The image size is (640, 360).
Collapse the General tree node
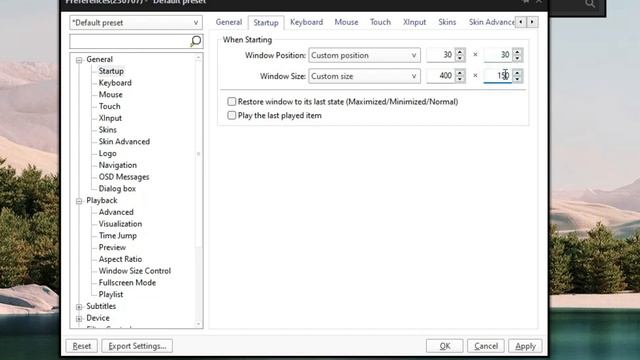coord(79,60)
